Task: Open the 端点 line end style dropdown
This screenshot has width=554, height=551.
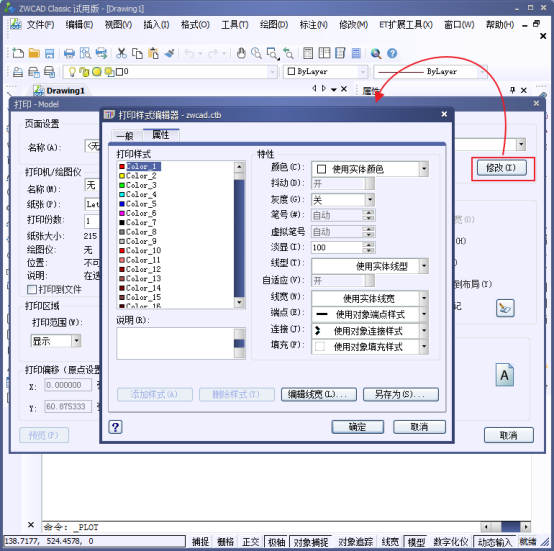Action: (424, 314)
